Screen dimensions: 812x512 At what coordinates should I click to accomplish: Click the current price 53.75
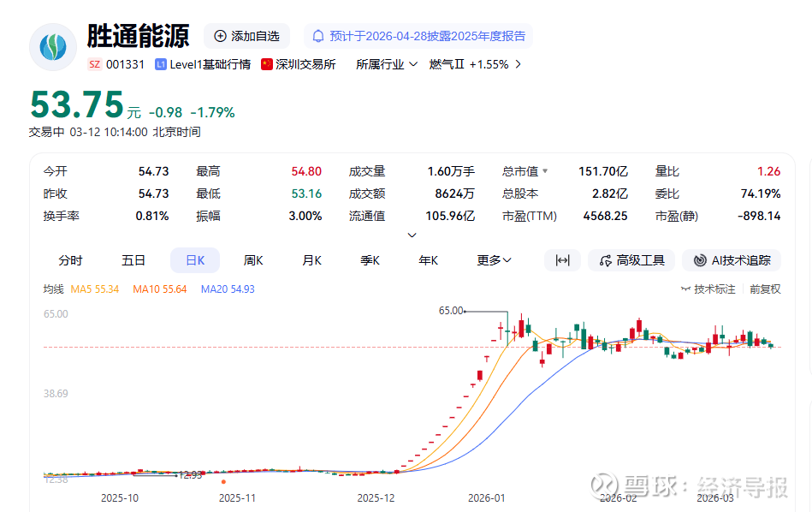(77, 104)
